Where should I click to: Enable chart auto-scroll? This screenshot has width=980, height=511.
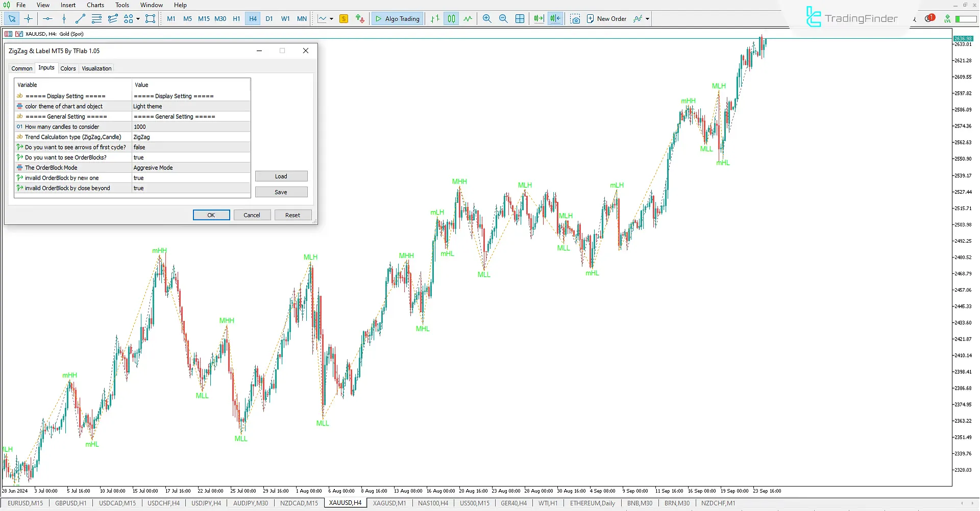coord(538,18)
